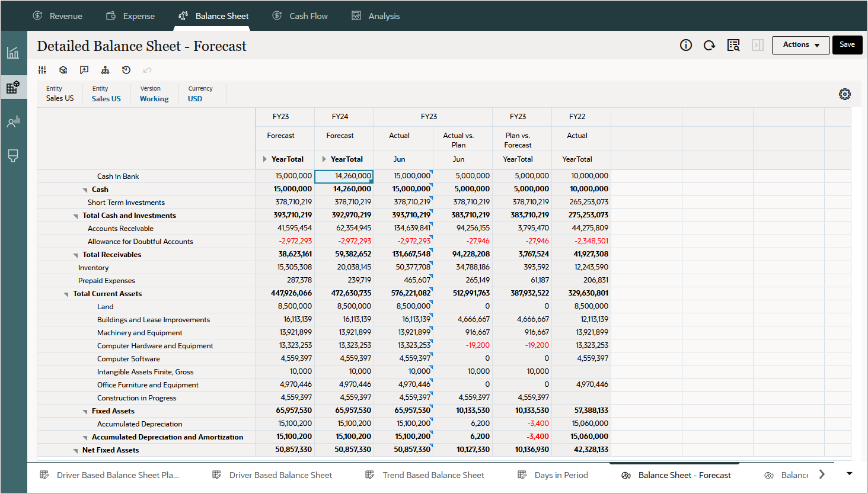Viewport: 868px width, 494px height.
Task: Click Allowance for Doubtful Accounts label
Action: [x=141, y=242]
